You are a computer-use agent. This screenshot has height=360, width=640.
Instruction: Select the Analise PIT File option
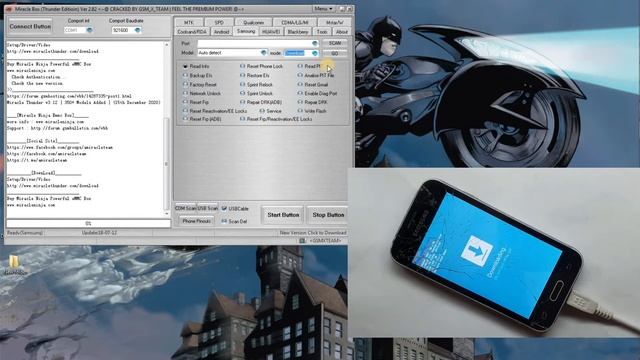point(316,76)
